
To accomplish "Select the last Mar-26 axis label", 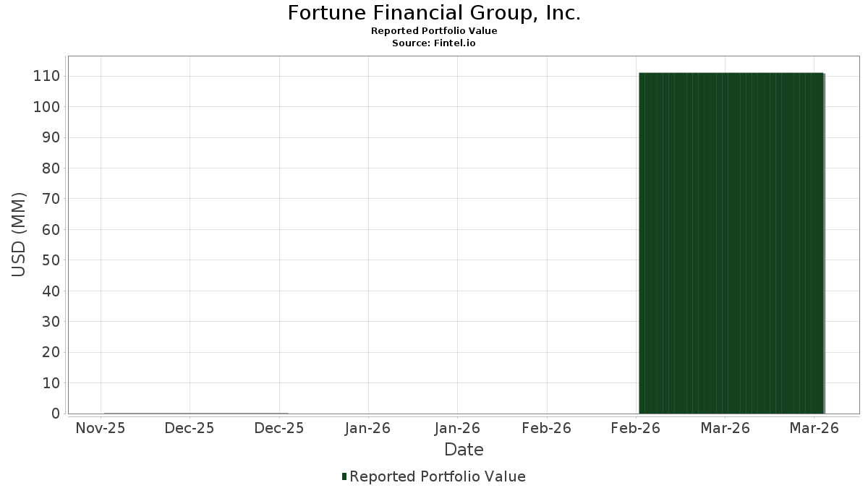I will coord(814,428).
